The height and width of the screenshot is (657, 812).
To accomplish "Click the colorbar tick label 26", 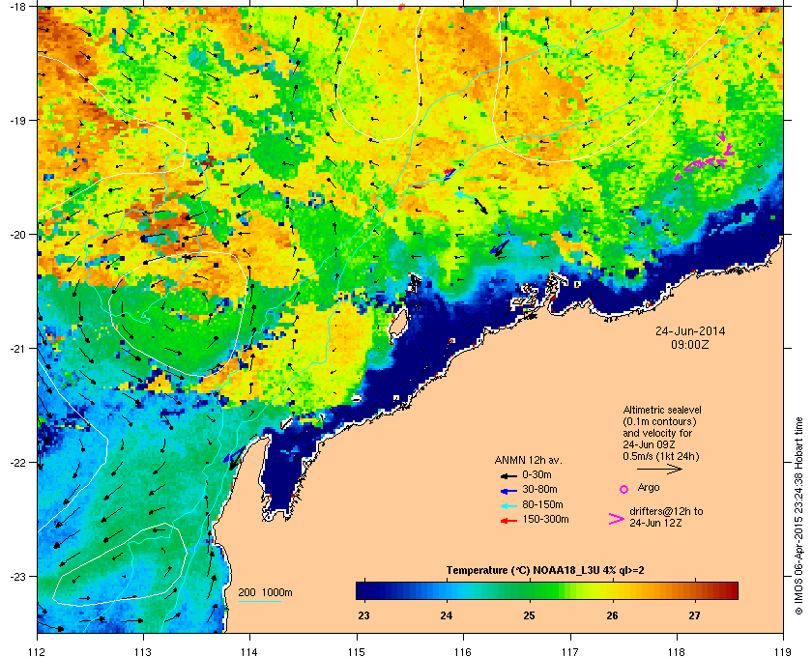I will point(612,615).
